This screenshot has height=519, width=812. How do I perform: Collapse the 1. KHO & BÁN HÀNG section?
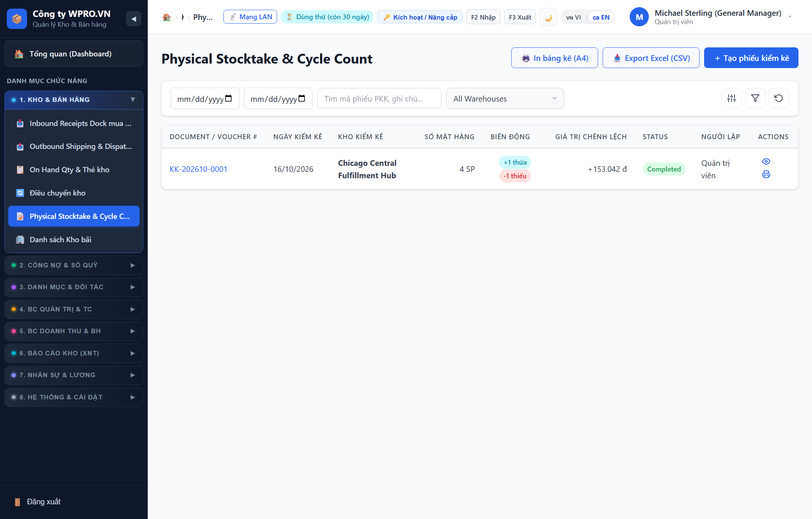tap(74, 100)
